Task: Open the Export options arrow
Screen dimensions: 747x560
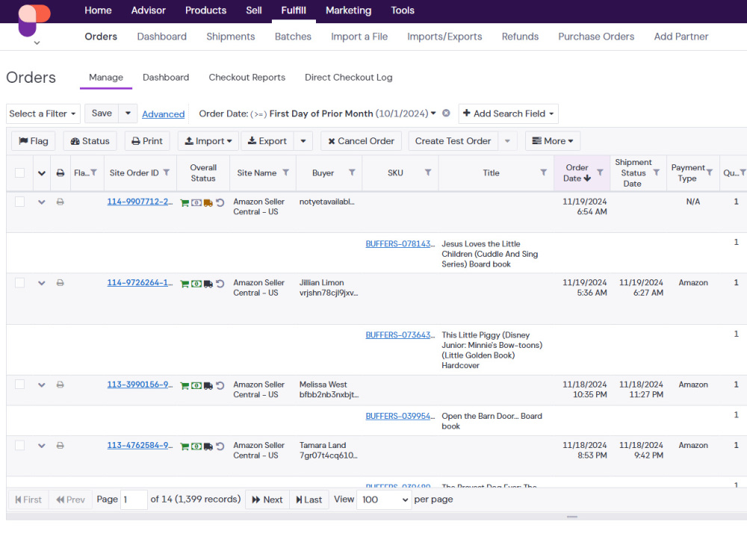Action: tap(303, 141)
